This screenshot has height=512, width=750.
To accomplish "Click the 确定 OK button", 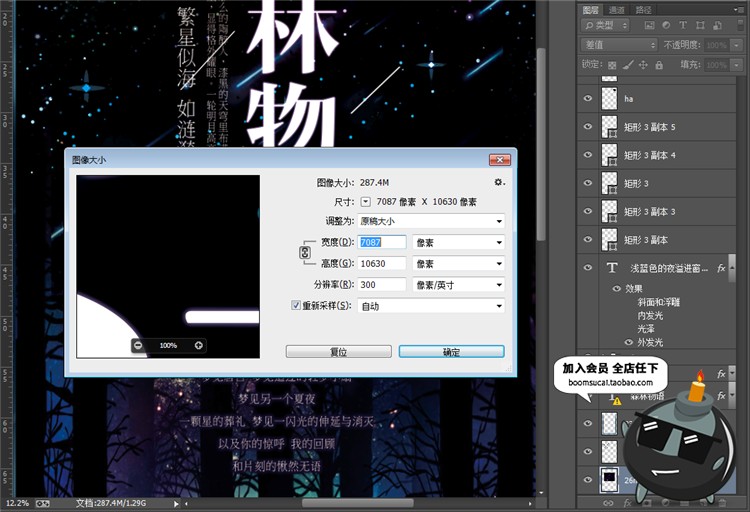I will 452,352.
